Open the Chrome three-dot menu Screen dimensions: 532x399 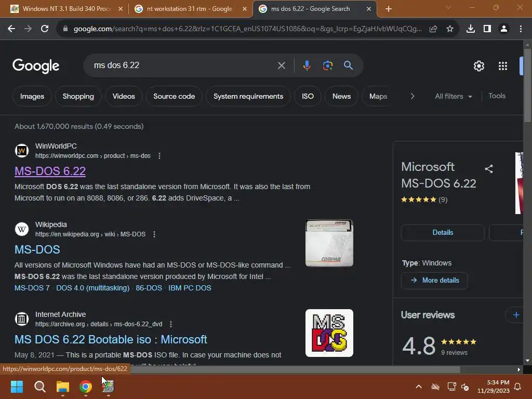521,29
